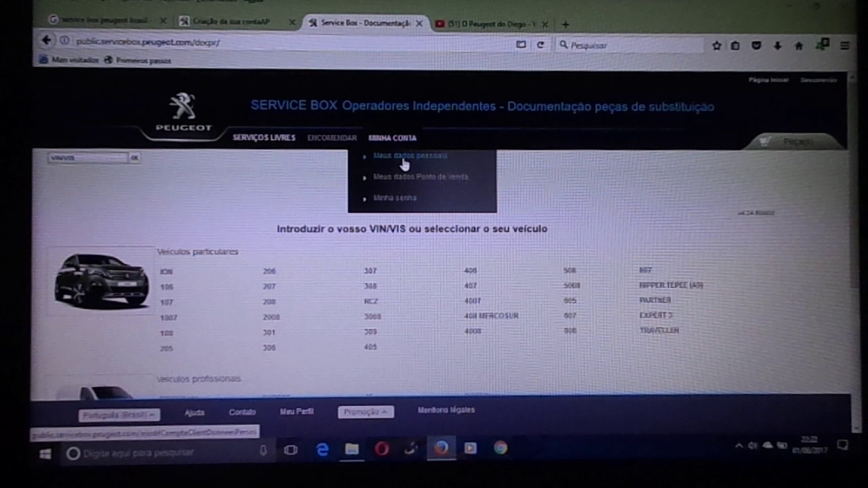Viewport: 868px width, 488px height.
Task: Click the Firefox search box Pesquisar
Action: point(629,45)
